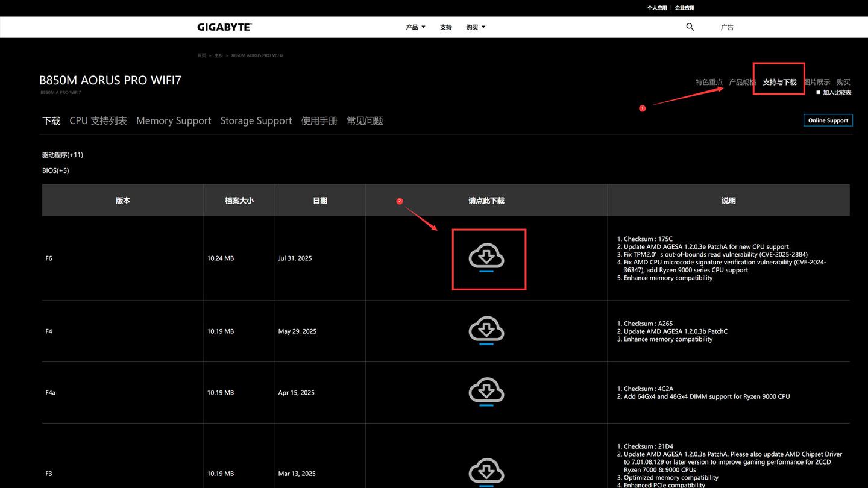Click the 'Optimized memory compatibility' line
Image resolution: width=868 pixels, height=488 pixels.
click(671, 478)
